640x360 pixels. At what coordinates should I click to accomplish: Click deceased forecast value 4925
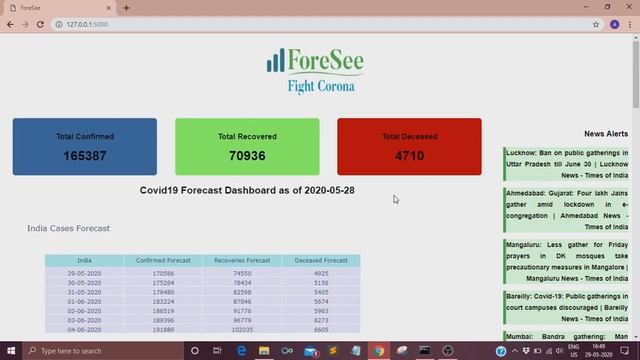click(321, 273)
